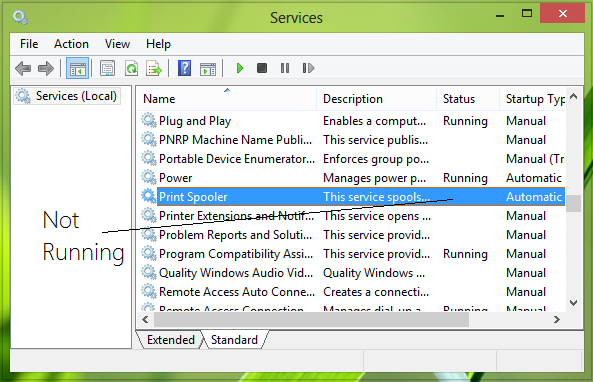This screenshot has width=593, height=382.
Task: Open Help with the blue question mark icon
Action: pyautogui.click(x=184, y=68)
